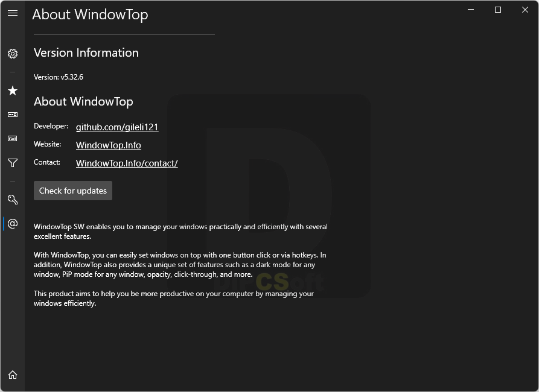Visit the WindowTop.Info website link
This screenshot has height=392, width=539.
tap(108, 145)
